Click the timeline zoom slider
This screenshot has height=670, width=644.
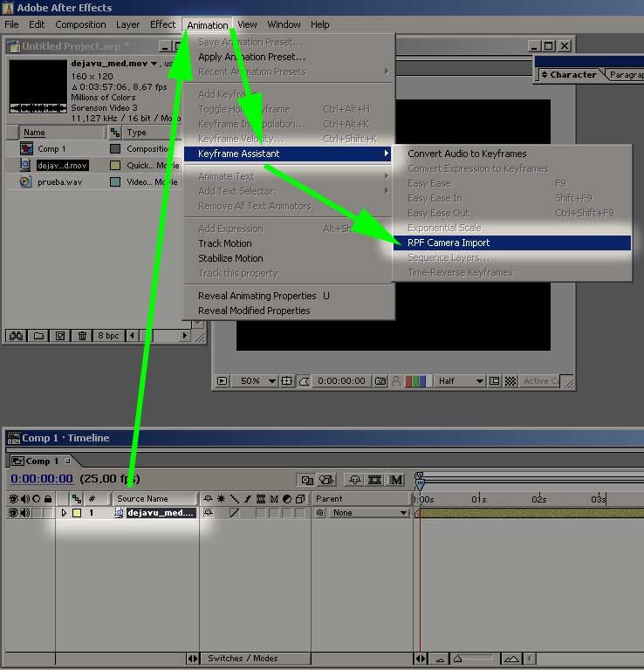coord(473,659)
